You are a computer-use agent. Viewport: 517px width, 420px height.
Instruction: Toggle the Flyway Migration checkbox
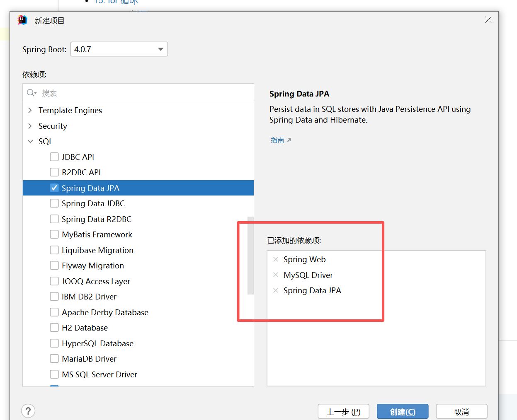coord(54,265)
